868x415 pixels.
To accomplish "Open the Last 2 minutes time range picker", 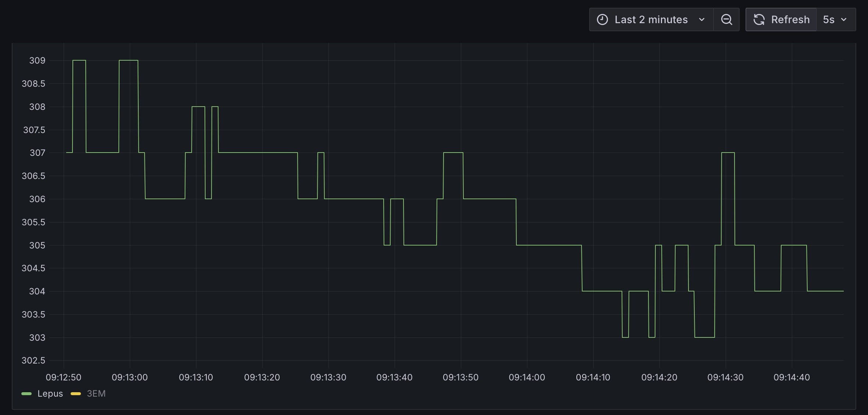I will coord(651,19).
